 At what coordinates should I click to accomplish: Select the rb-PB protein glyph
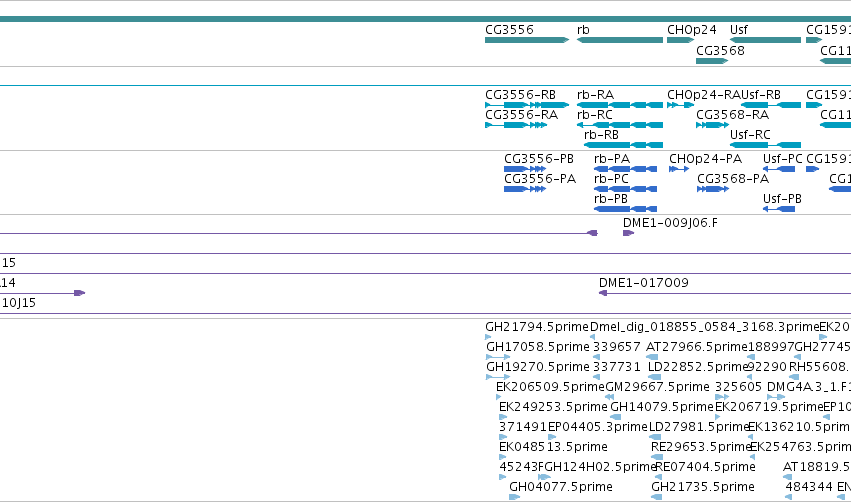point(625,209)
